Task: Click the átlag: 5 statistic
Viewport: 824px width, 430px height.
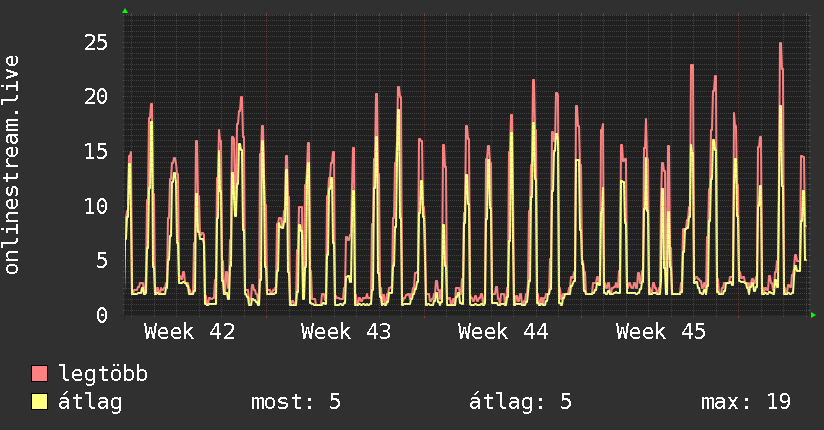Action: tap(520, 402)
